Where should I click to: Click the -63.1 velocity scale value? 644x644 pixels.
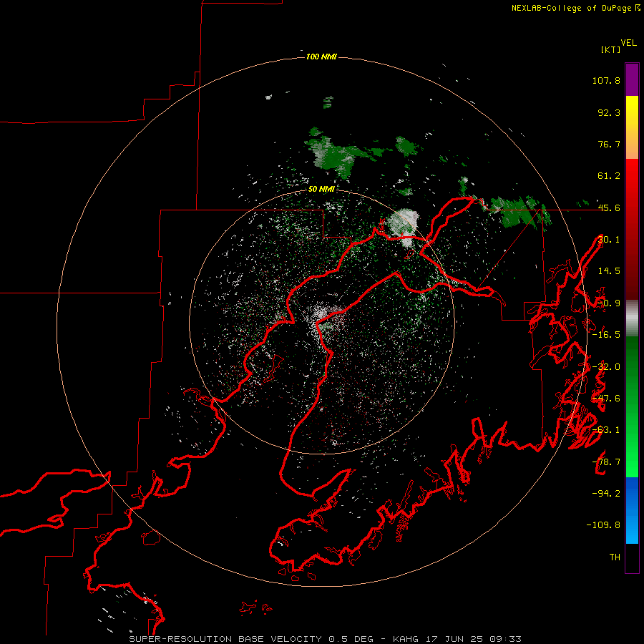(606, 430)
